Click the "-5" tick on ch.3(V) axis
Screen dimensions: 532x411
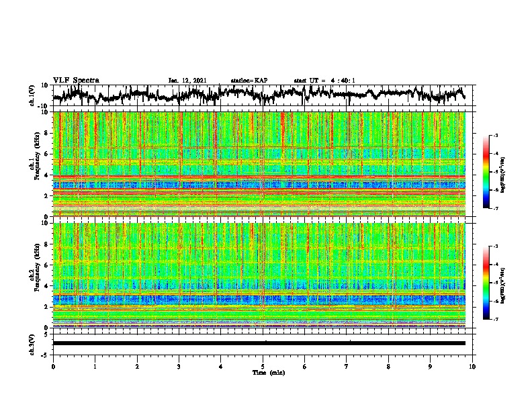pos(44,355)
